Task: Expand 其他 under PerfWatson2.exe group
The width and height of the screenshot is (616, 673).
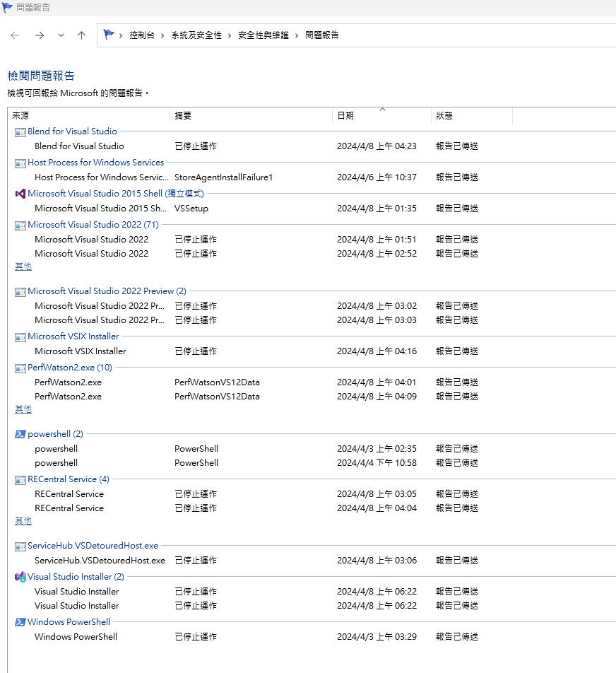Action: [x=23, y=409]
